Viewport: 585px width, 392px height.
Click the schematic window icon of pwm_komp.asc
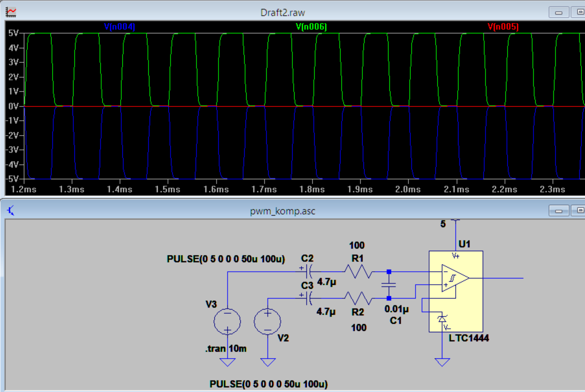[11, 211]
